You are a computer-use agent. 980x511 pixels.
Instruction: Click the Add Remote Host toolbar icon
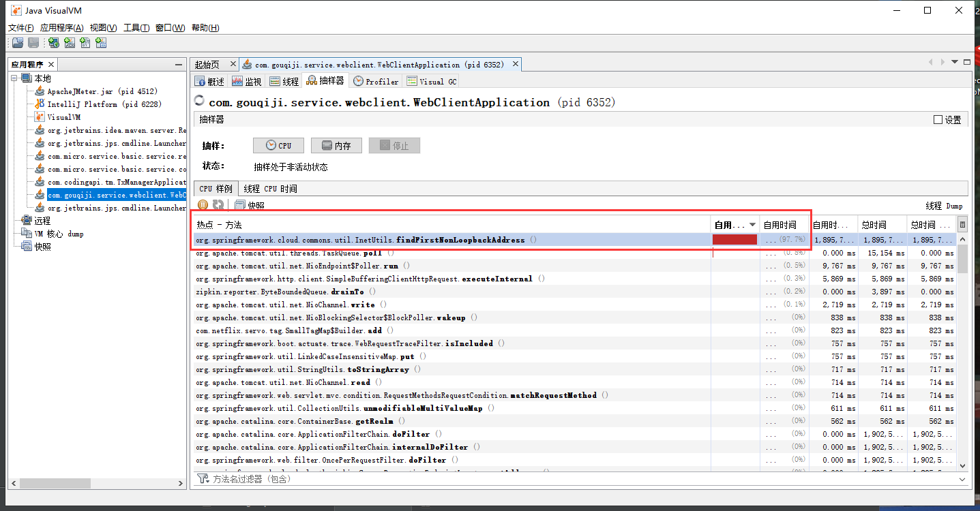(53, 42)
